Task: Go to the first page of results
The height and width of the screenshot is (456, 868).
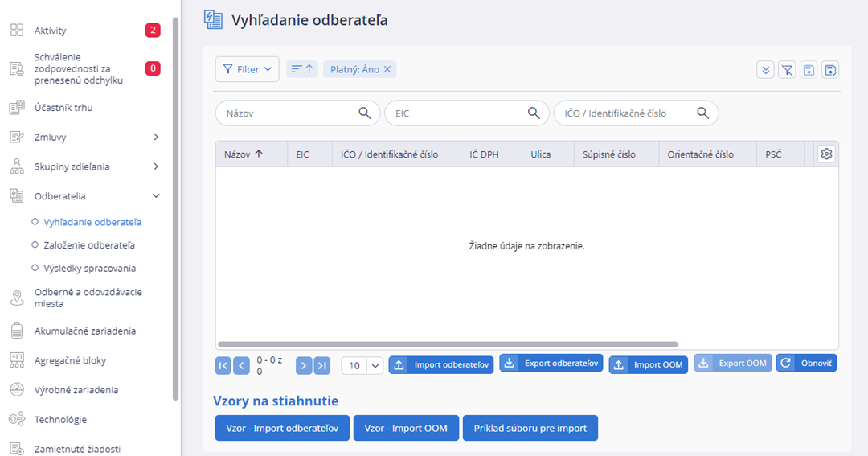Action: tap(223, 365)
